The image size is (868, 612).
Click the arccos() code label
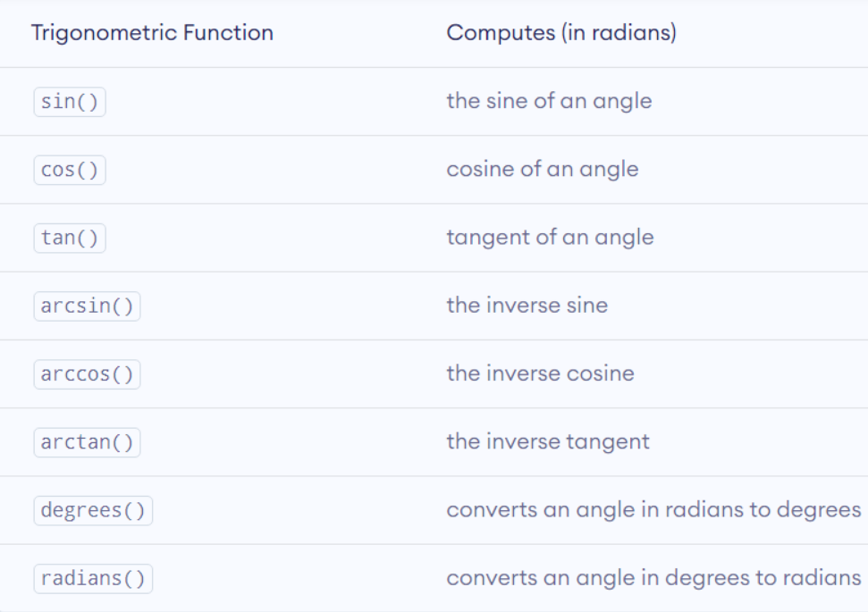click(x=87, y=374)
